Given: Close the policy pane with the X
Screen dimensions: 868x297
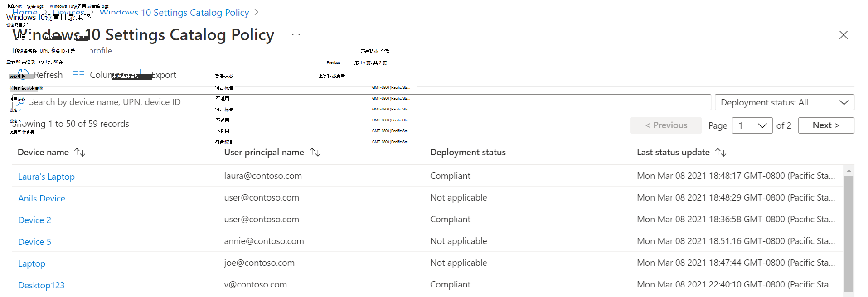Looking at the screenshot, I should 843,35.
